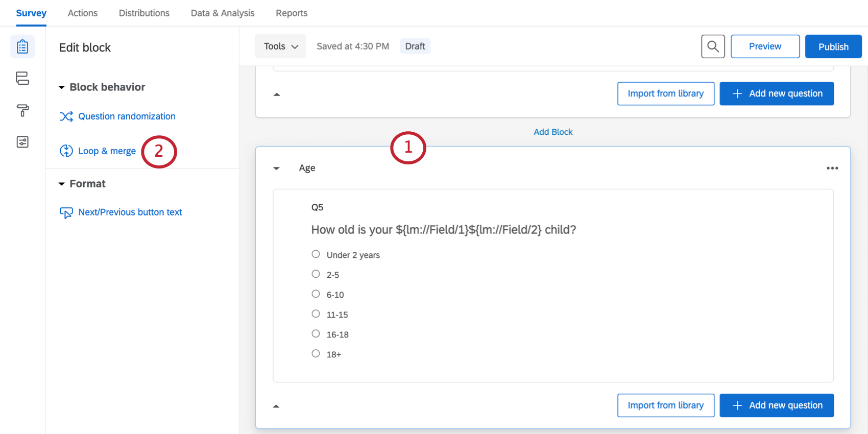Select the "Under 2 years" radio option

coord(316,254)
